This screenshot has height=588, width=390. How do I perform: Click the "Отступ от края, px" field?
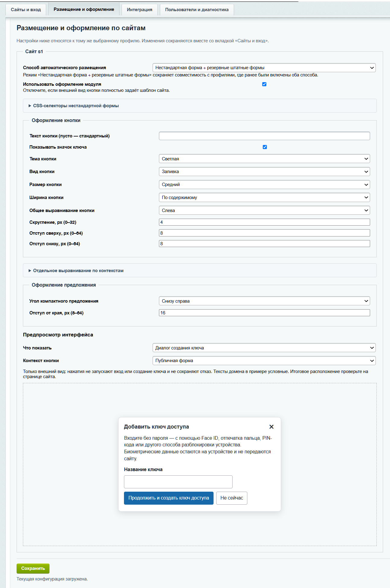coord(264,313)
